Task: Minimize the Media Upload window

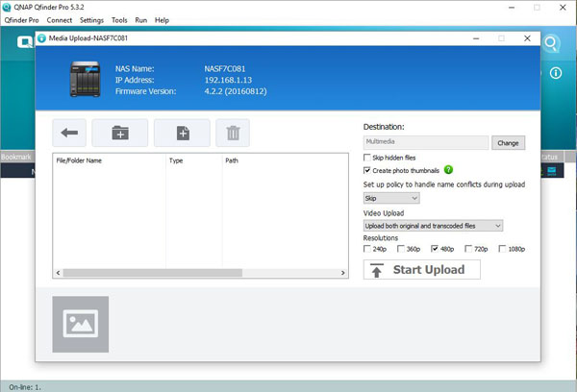Action: (476, 38)
